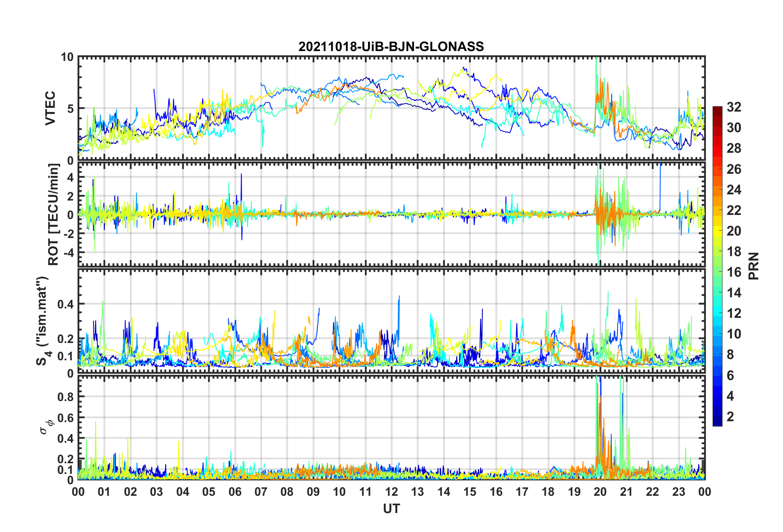Select the dark blue colorbar band near 2
Screen dimensions: 783x532
pos(718,417)
